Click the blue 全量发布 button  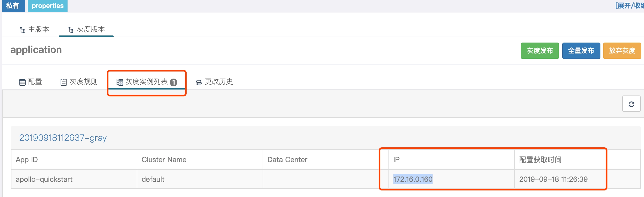pyautogui.click(x=581, y=51)
